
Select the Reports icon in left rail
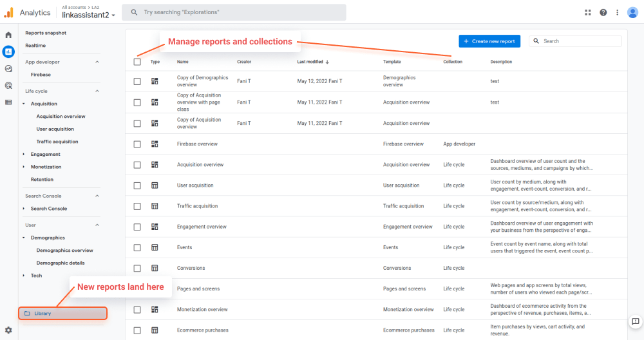point(8,52)
